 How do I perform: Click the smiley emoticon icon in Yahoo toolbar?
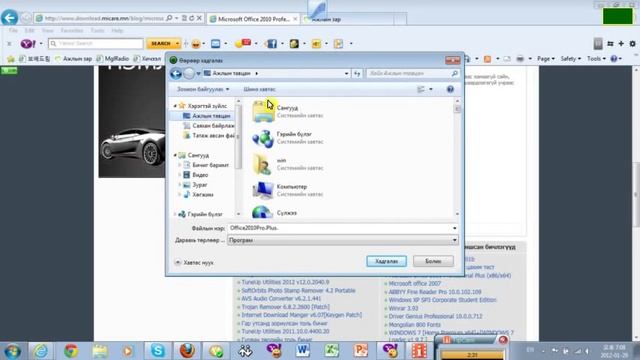tap(196, 43)
